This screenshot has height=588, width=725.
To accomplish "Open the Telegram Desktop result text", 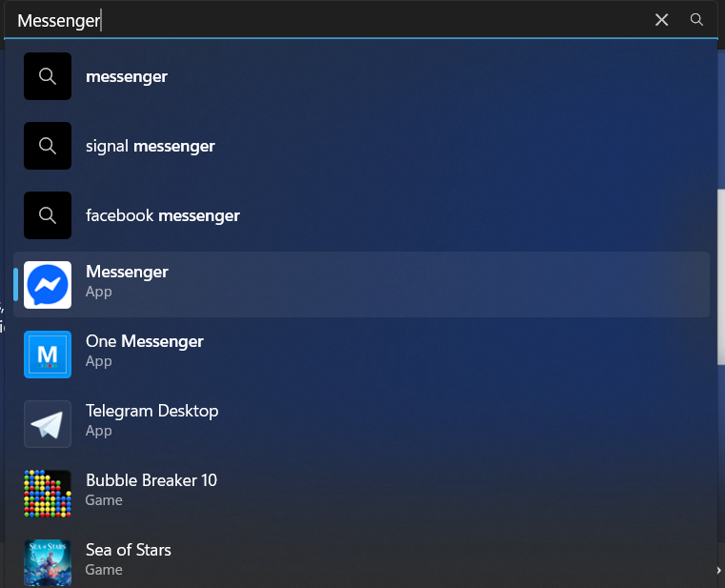I will 152,411.
